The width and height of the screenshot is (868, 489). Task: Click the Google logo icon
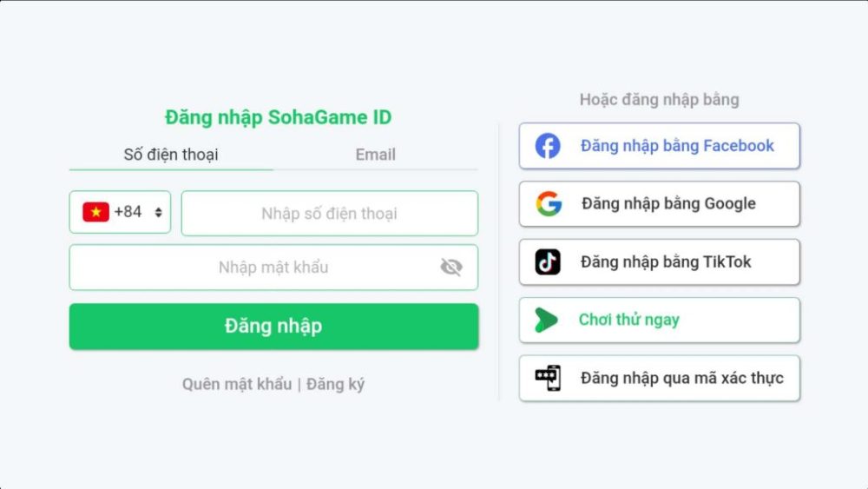click(x=548, y=204)
